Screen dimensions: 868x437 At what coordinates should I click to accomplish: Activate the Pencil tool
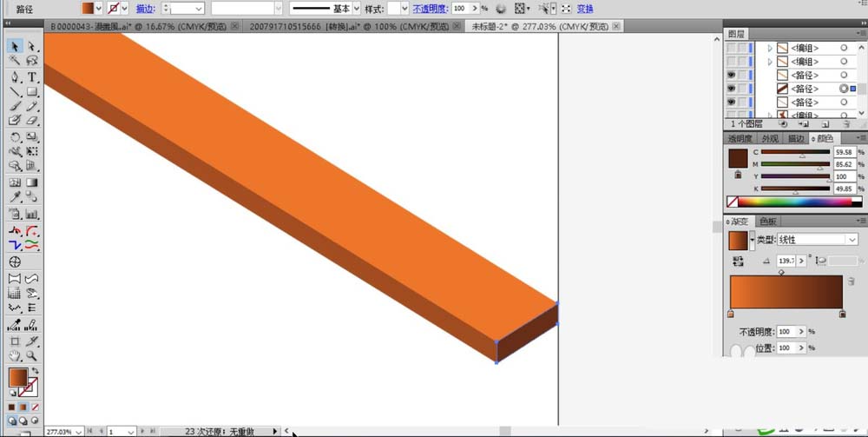point(31,106)
